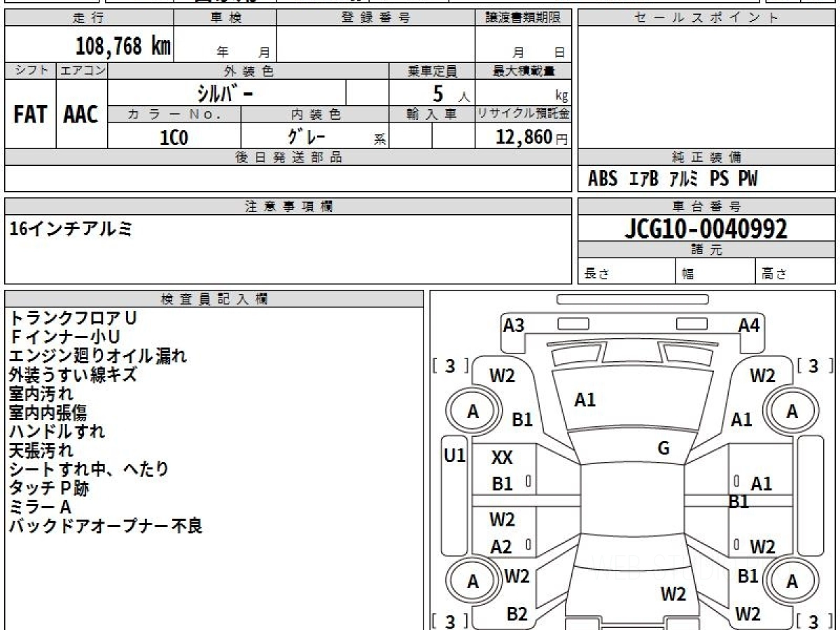Select エアB in the equipment list
Screen dimensions: 840x630
coord(644,179)
